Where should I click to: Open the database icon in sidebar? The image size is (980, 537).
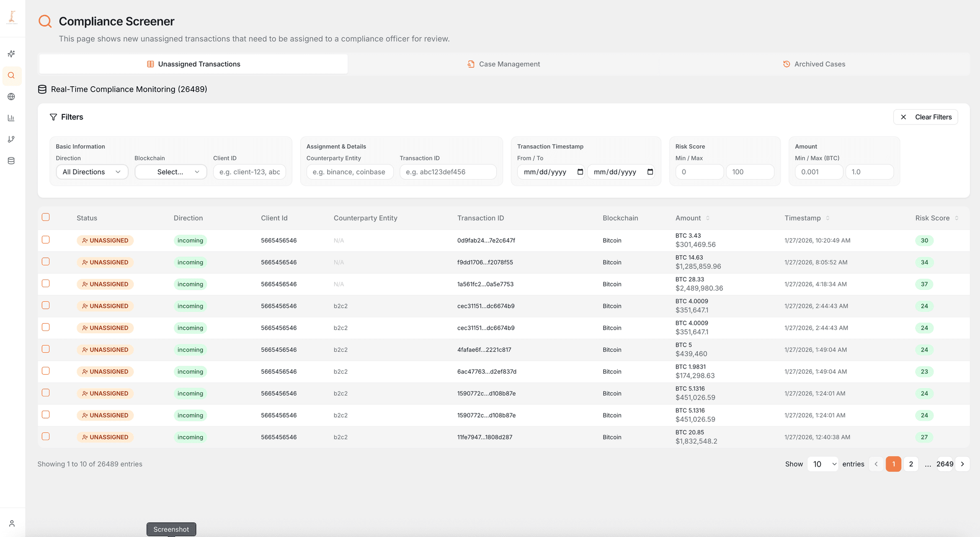point(11,160)
